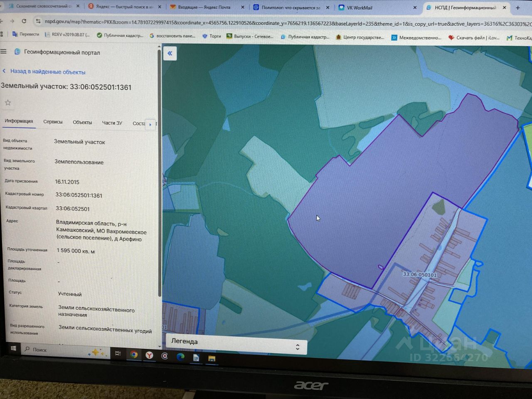532x399 pixels.
Task: Click the Геоинформационный портал logo
Action: tap(17, 52)
